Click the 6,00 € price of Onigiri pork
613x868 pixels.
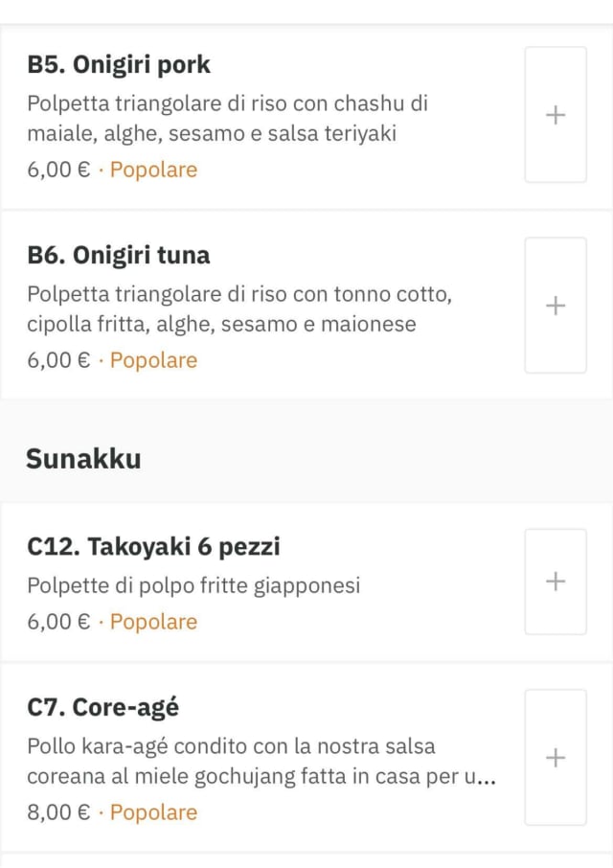coord(58,171)
